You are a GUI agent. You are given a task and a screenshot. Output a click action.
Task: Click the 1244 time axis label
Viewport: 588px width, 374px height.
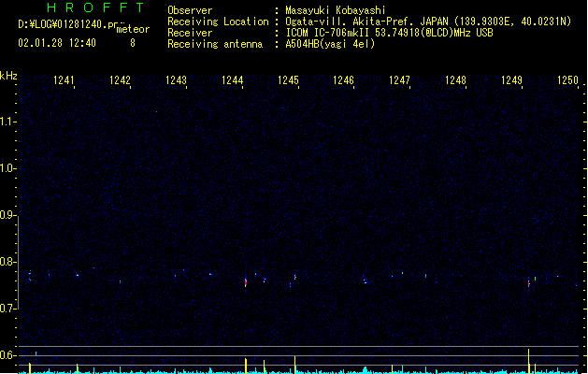pyautogui.click(x=233, y=80)
